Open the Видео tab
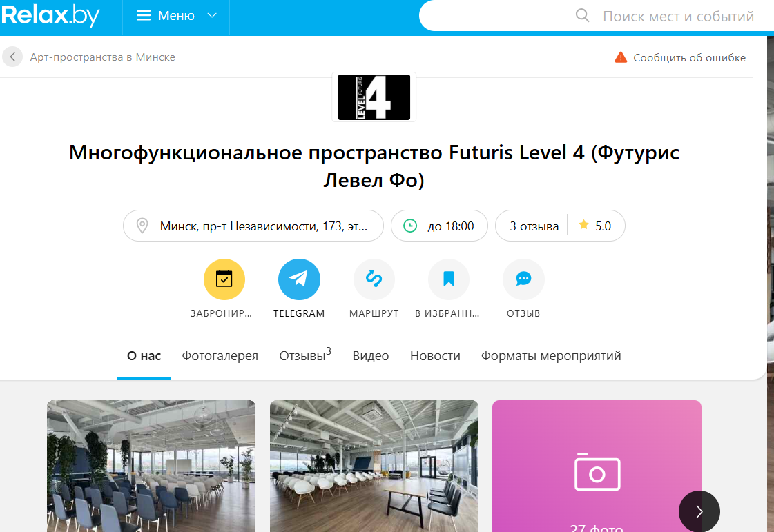Viewport: 774px width, 532px height. [x=371, y=356]
